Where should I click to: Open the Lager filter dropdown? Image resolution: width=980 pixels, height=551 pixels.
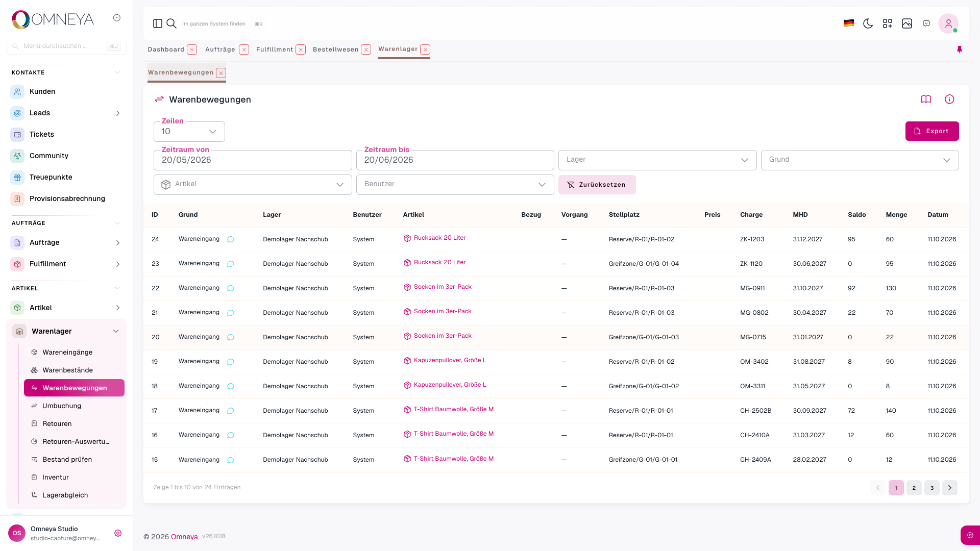(657, 160)
